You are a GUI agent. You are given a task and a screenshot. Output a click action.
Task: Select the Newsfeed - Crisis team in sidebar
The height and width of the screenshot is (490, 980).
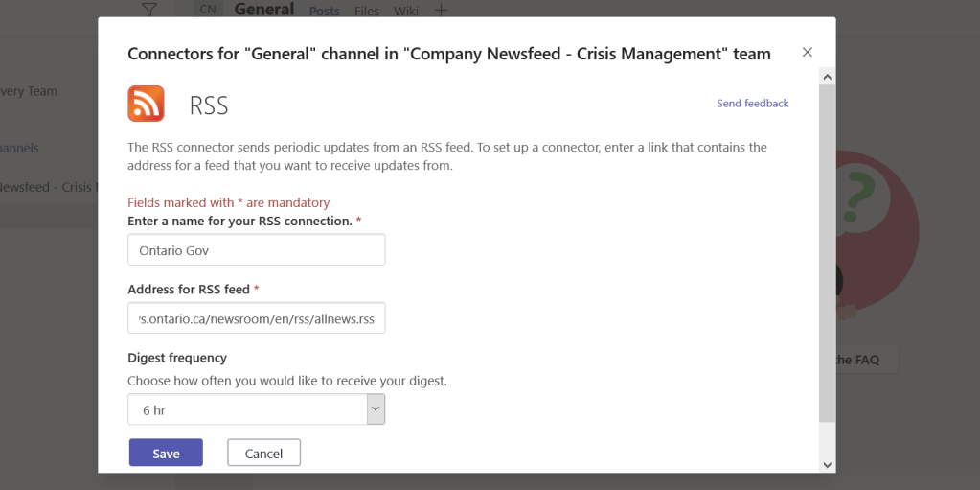[48, 187]
